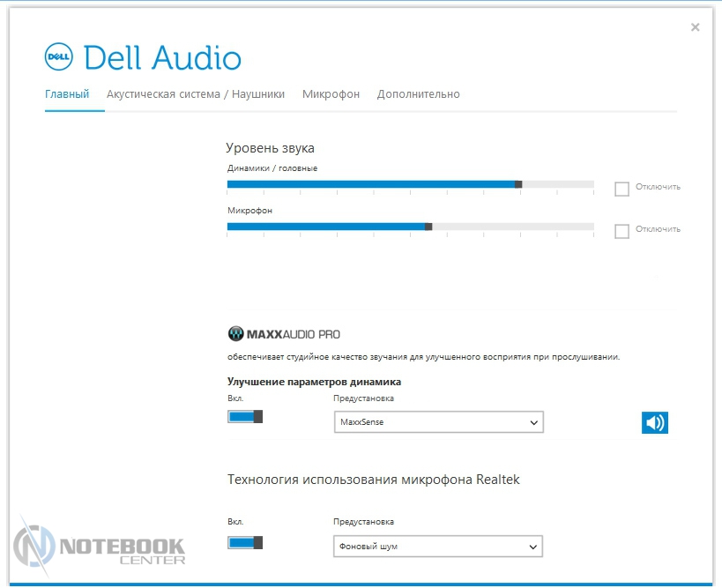Click the Улучшение параметров динамика heading
Viewport: 722px width, 588px height.
point(314,382)
